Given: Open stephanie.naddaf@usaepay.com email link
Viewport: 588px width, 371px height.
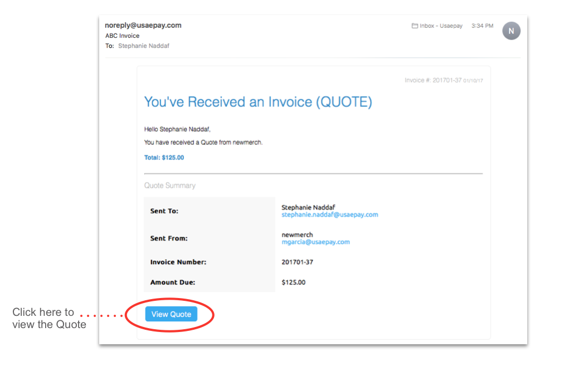Looking at the screenshot, I should [x=329, y=214].
